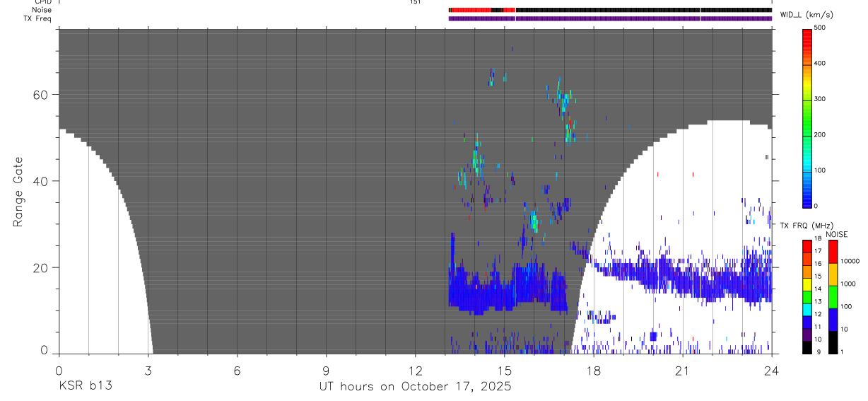868x401 pixels.
Task: Click the "TX Freq" row label at top
Action: [38, 18]
